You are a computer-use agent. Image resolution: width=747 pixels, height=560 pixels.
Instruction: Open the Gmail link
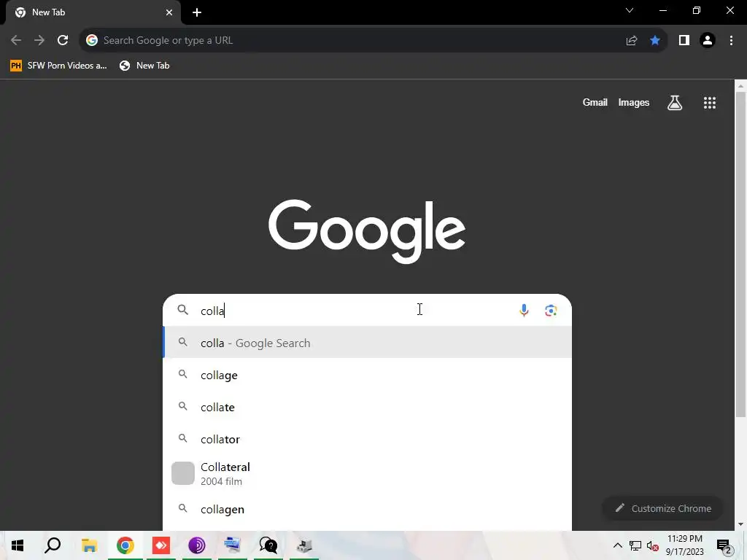pyautogui.click(x=595, y=102)
